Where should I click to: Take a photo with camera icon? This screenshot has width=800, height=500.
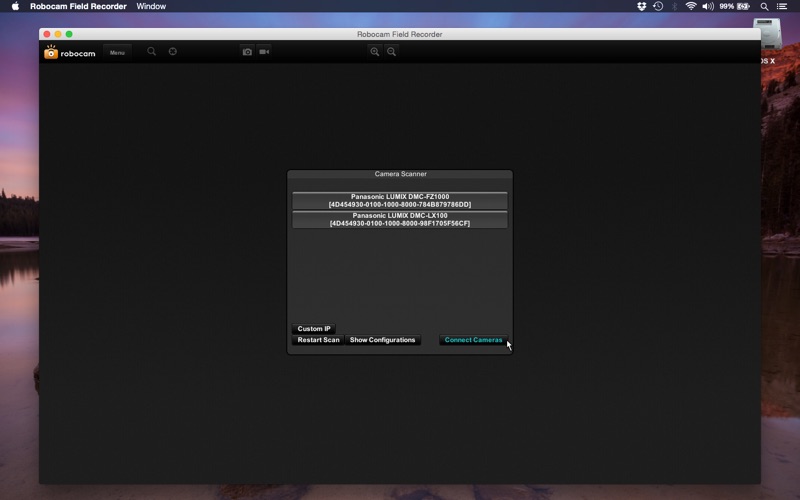[x=247, y=52]
